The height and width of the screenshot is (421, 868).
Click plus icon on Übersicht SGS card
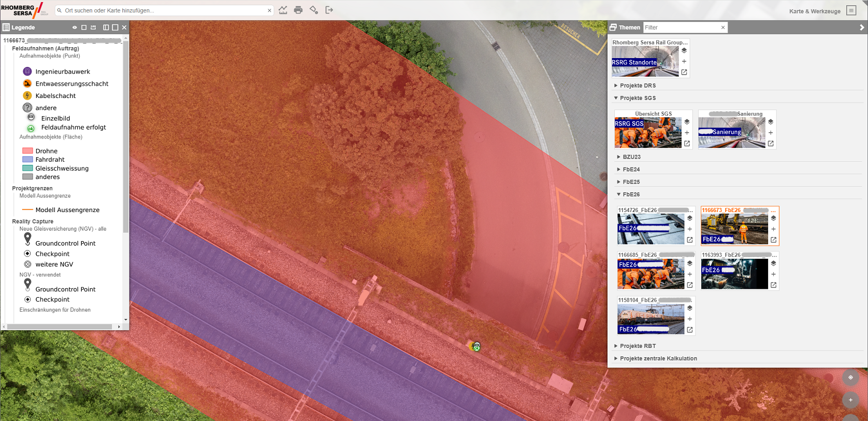[687, 133]
